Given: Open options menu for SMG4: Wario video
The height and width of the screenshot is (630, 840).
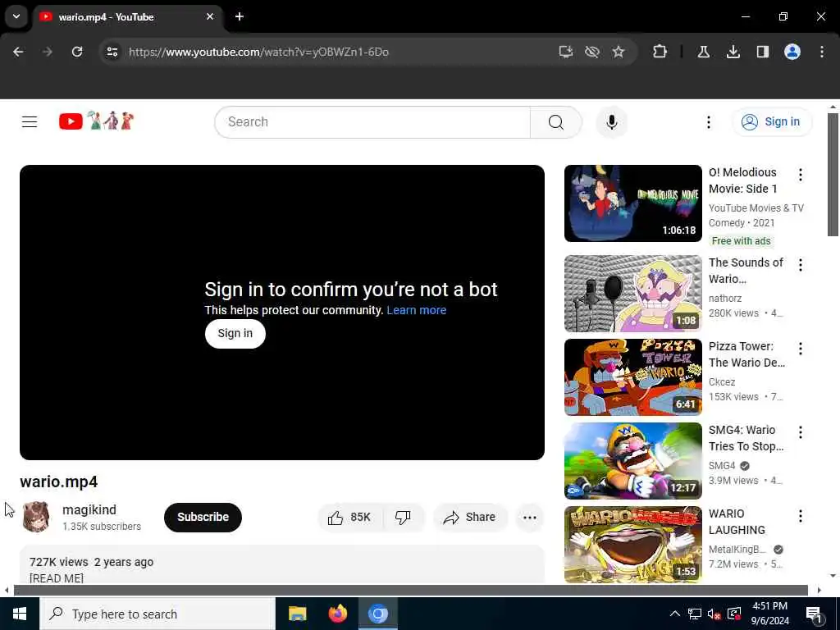Looking at the screenshot, I should (801, 432).
